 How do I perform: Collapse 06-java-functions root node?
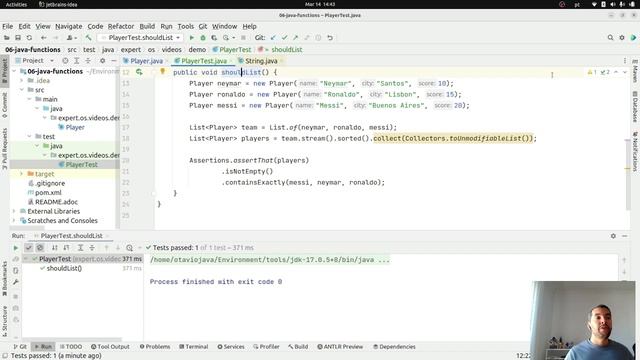click(14, 71)
